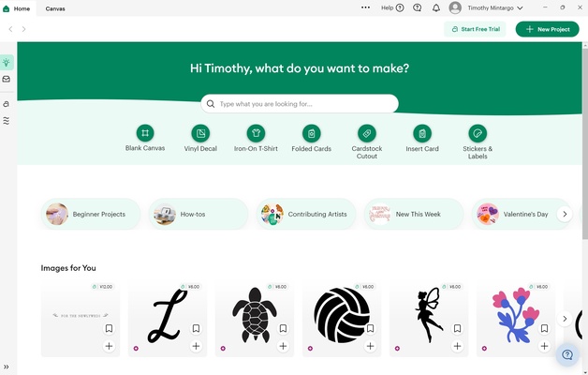588x375 pixels.
Task: Toggle bookmark on the fairy image
Action: (457, 328)
